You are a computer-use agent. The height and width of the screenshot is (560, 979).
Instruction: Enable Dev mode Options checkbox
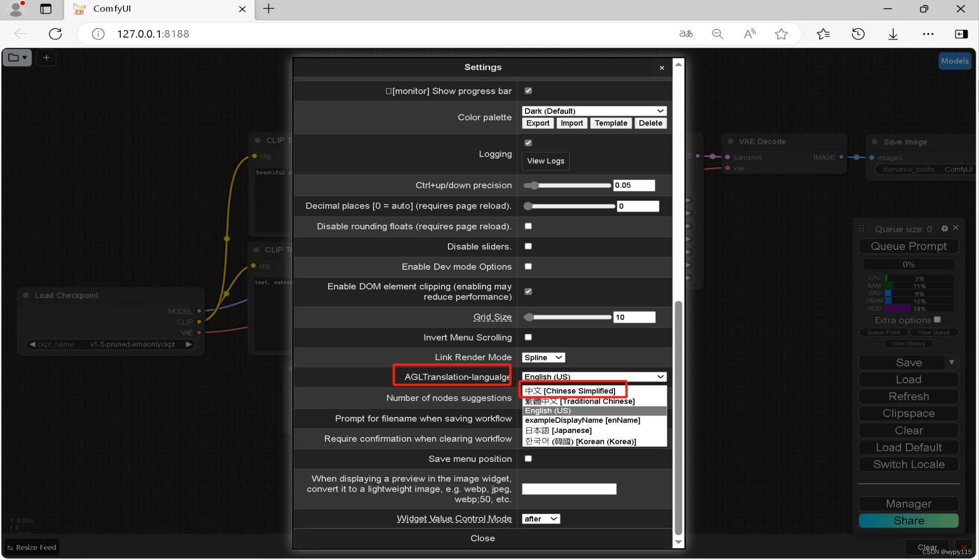(x=528, y=266)
